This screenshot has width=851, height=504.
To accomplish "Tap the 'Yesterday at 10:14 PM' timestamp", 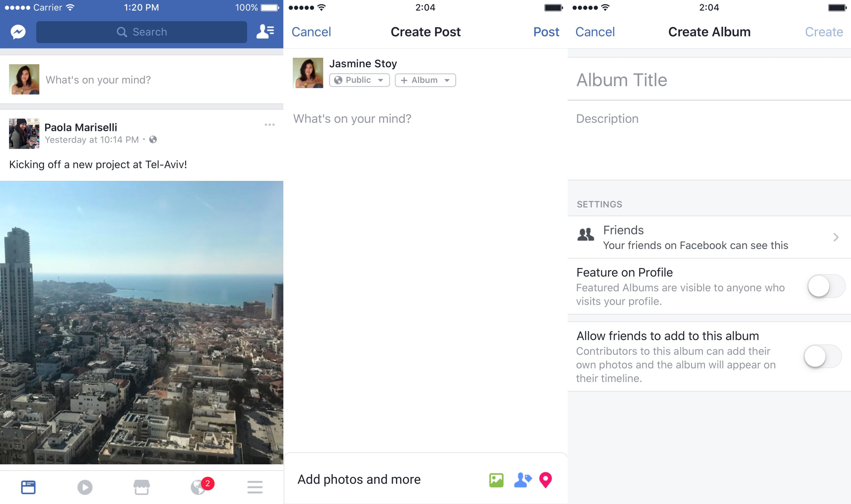I will coord(92,140).
